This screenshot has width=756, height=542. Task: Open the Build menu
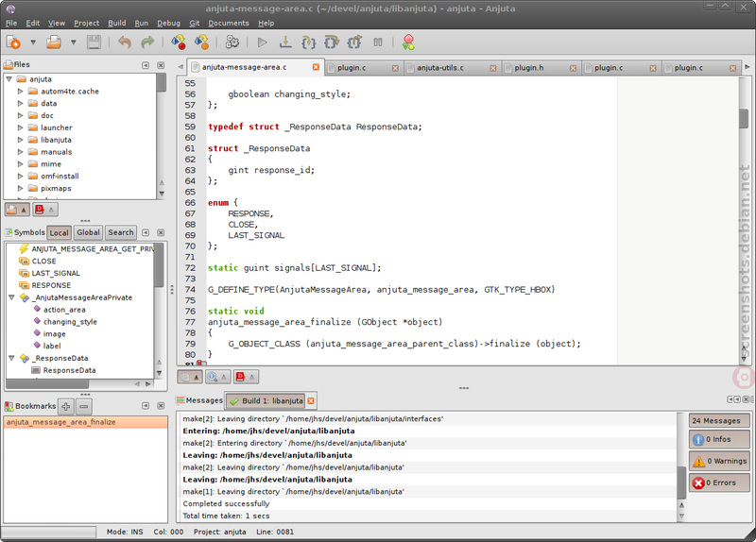[116, 23]
